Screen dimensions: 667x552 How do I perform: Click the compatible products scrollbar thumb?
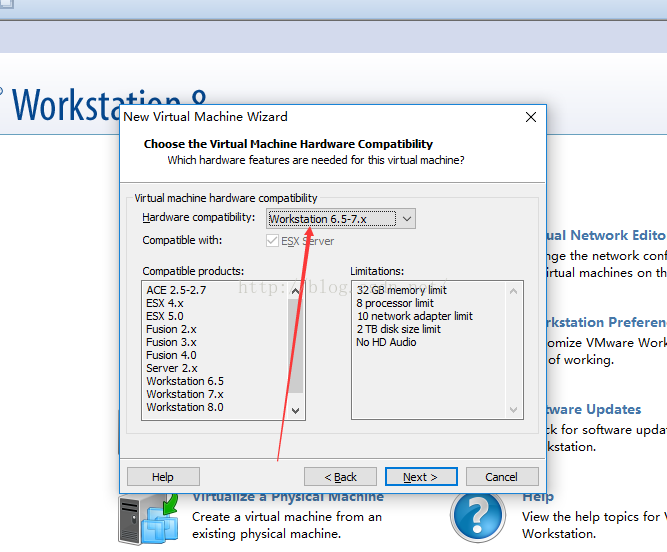click(295, 346)
